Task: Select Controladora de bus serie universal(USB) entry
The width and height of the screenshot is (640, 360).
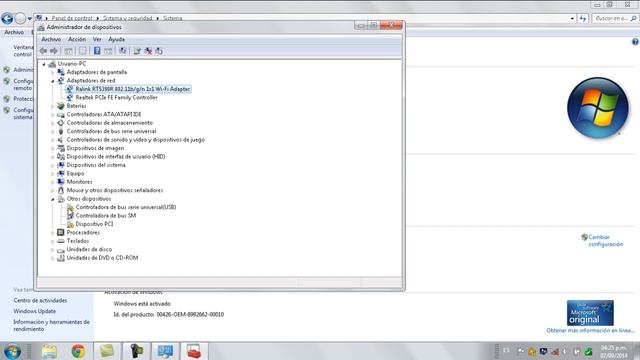Action: pos(126,207)
